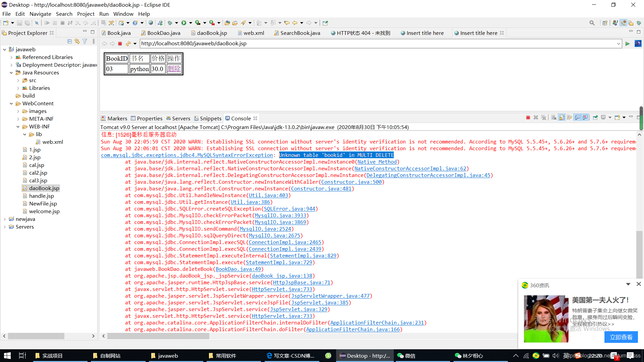
Task: Click the Console horizontal scrollbar thumb
Action: pos(158,336)
